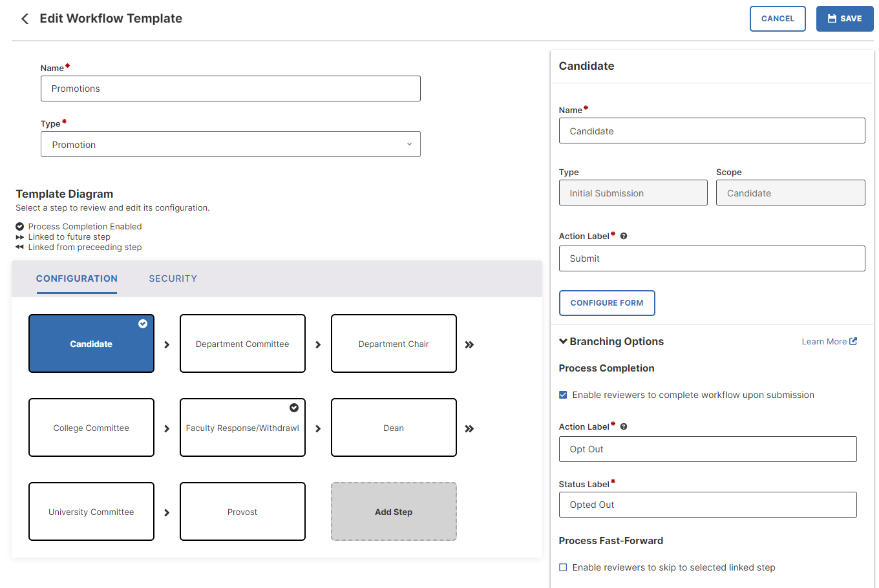
Task: Open the Learn More link for Branching Options
Action: pyautogui.click(x=824, y=341)
